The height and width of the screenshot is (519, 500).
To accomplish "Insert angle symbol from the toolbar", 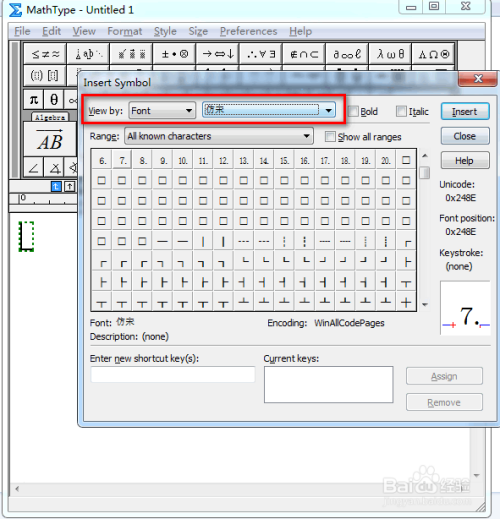I will coord(33,168).
